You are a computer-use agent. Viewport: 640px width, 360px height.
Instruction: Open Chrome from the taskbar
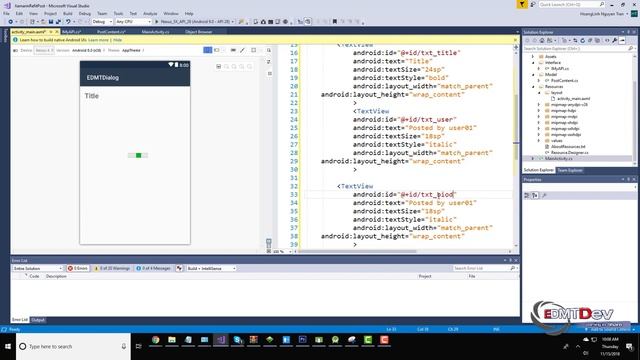click(156, 340)
